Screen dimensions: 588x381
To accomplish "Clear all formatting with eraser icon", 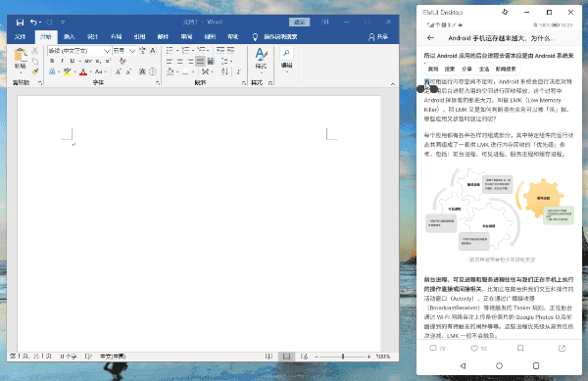I will pos(122,61).
